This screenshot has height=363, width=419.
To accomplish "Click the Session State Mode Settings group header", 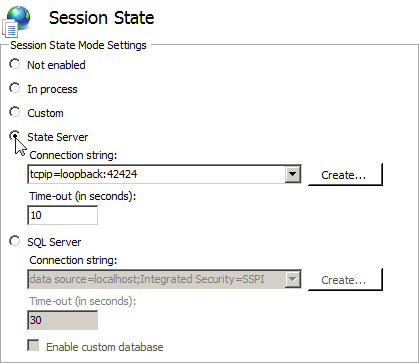I will [x=78, y=45].
